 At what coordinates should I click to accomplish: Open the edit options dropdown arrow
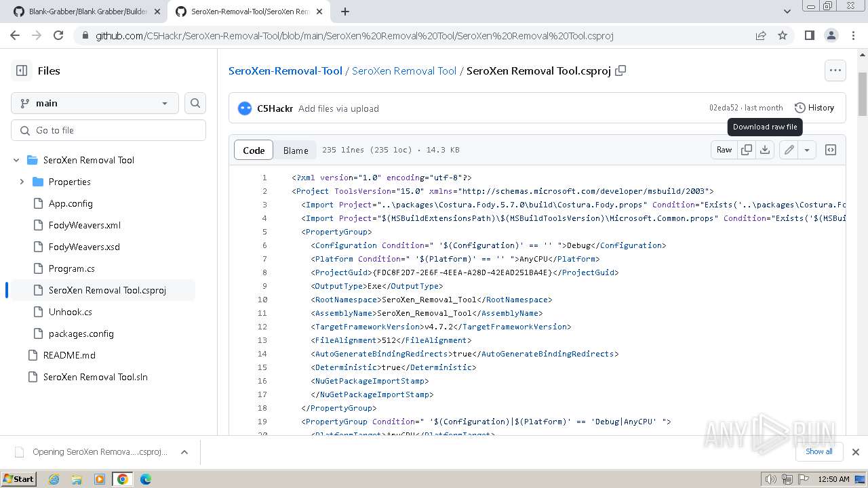point(807,150)
